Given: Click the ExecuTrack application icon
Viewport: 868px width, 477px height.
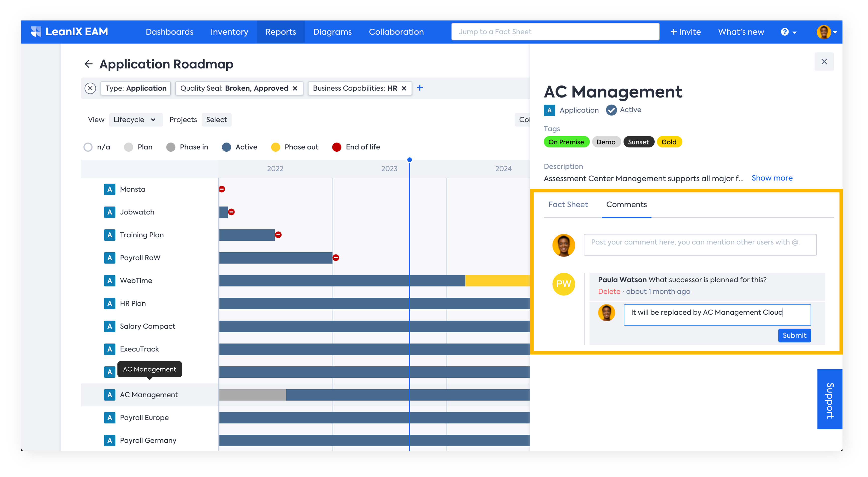Looking at the screenshot, I should point(109,349).
